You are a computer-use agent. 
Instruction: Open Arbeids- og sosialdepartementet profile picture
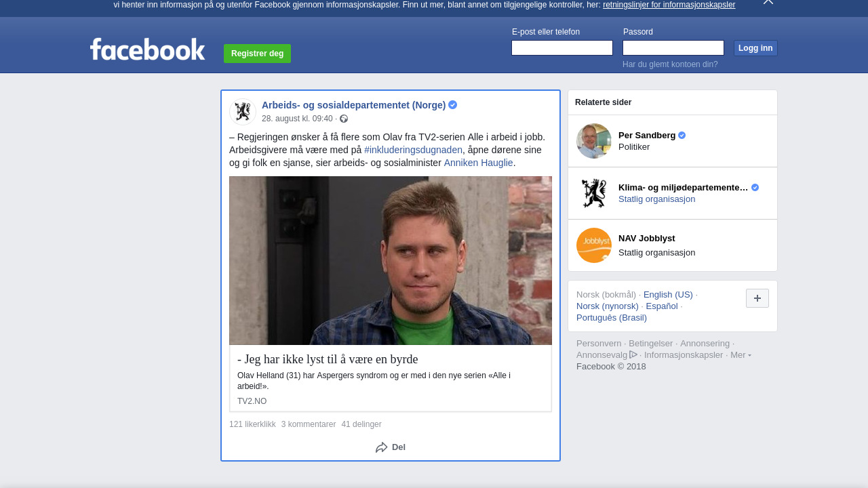click(x=243, y=111)
